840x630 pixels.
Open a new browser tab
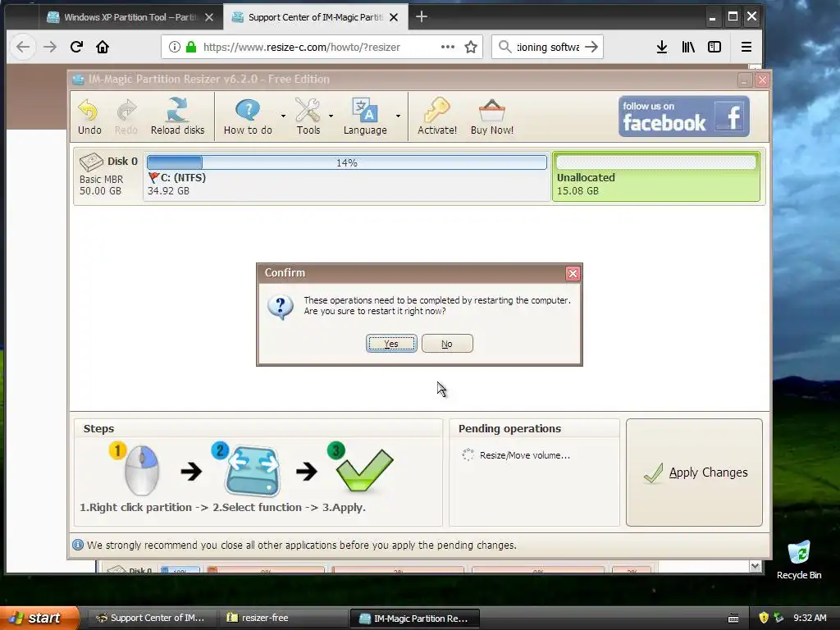(x=422, y=16)
